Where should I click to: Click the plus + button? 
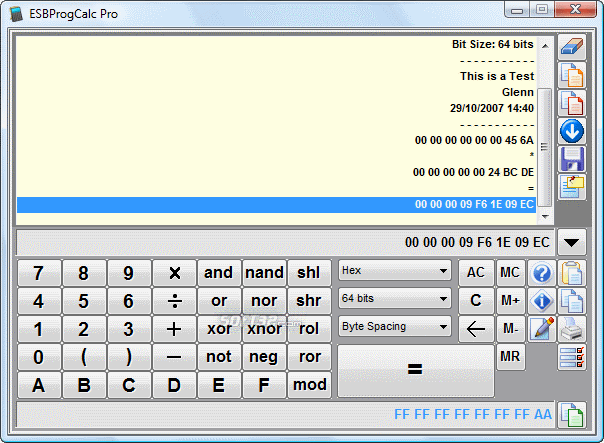[x=174, y=329]
